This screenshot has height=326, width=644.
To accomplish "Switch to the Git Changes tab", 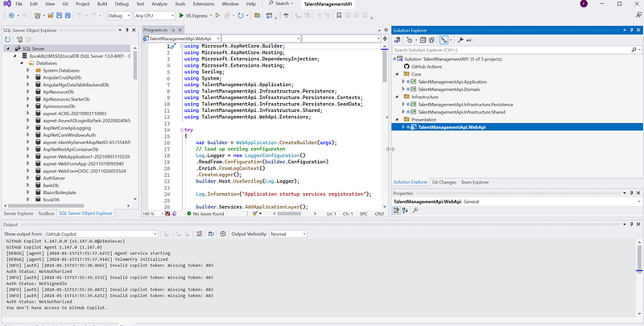I will point(444,182).
